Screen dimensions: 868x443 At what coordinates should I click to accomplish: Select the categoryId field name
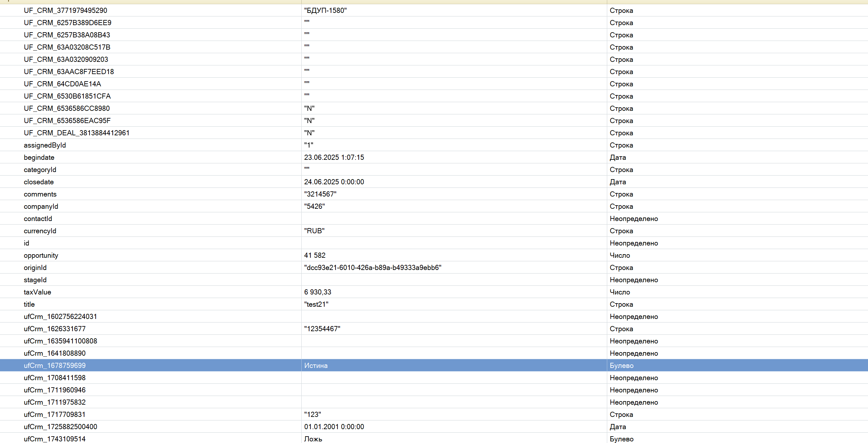pyautogui.click(x=40, y=169)
